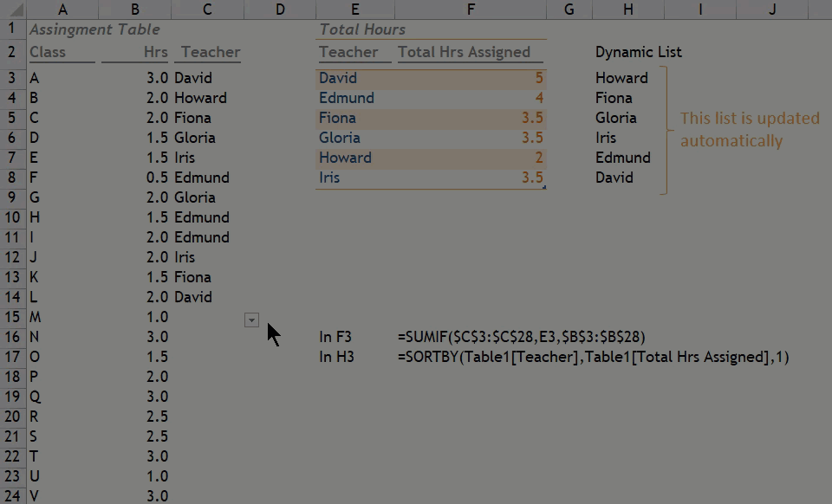
Task: Select the Dynamic List heading cell
Action: click(638, 52)
